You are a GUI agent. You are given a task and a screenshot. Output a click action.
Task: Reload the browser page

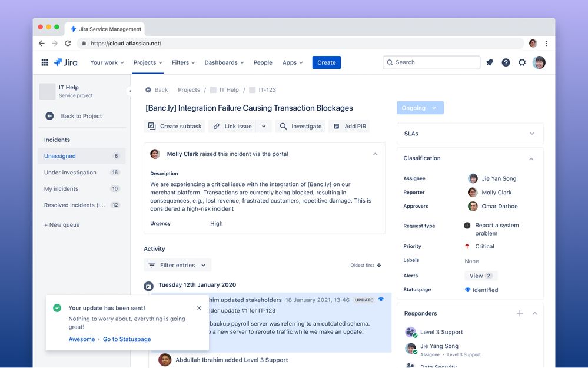click(x=68, y=43)
